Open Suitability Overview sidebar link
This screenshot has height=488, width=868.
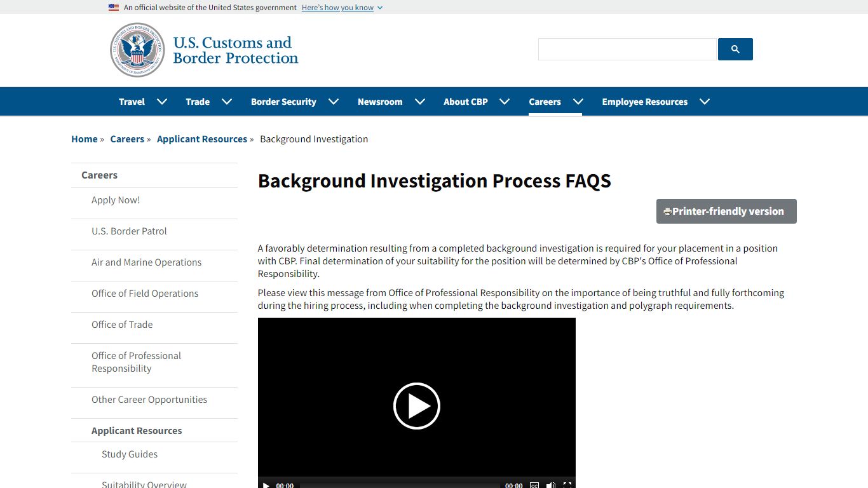click(x=144, y=484)
